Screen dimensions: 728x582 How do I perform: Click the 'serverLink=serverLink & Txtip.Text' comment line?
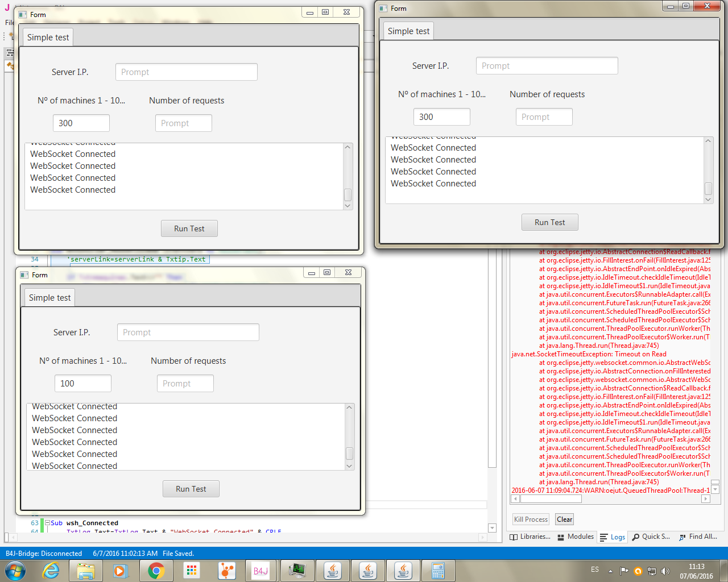136,259
